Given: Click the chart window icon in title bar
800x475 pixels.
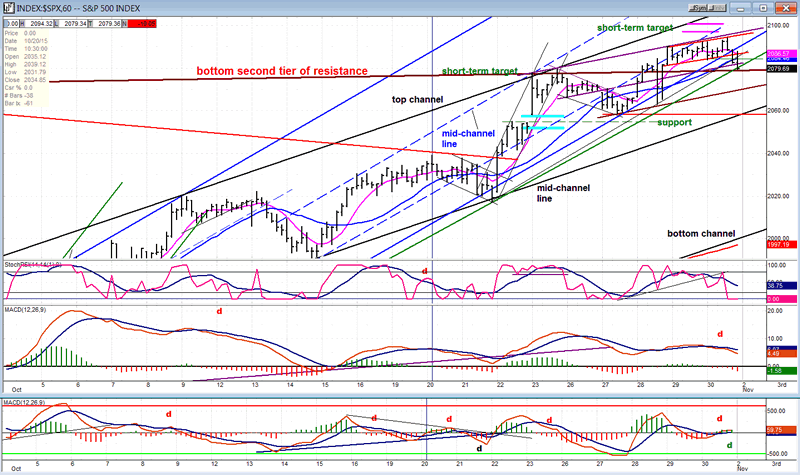Looking at the screenshot, I should click(8, 8).
